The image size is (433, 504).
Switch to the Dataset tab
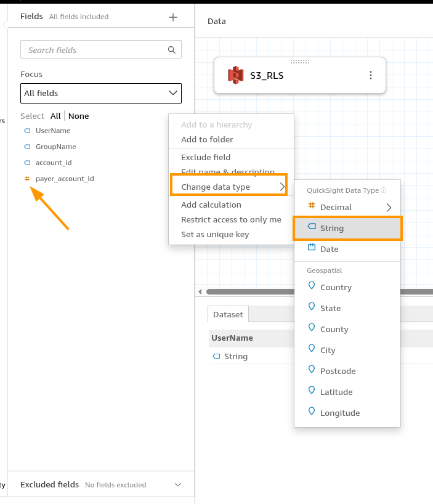228,314
